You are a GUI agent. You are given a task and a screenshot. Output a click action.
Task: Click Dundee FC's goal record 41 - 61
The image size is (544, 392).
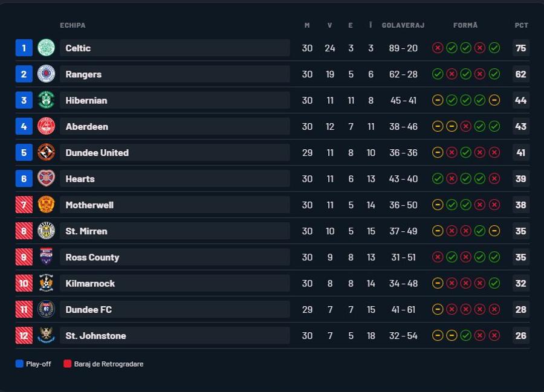[403, 309]
